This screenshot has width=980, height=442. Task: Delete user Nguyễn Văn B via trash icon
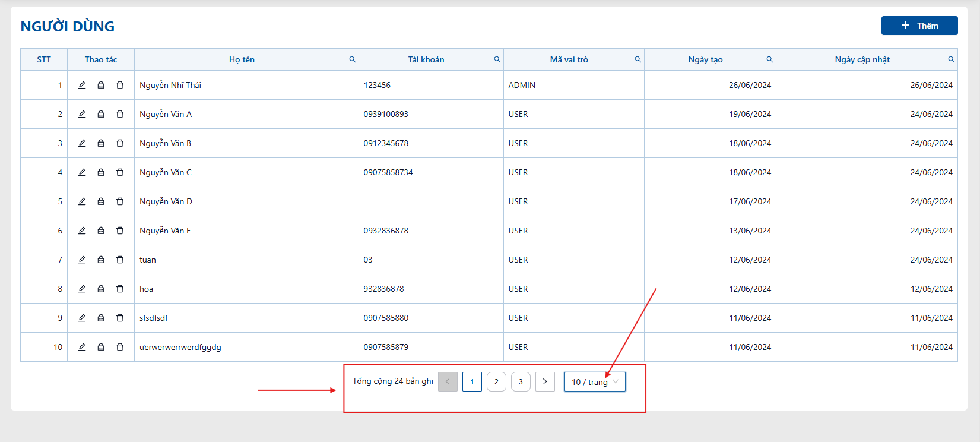(x=120, y=143)
